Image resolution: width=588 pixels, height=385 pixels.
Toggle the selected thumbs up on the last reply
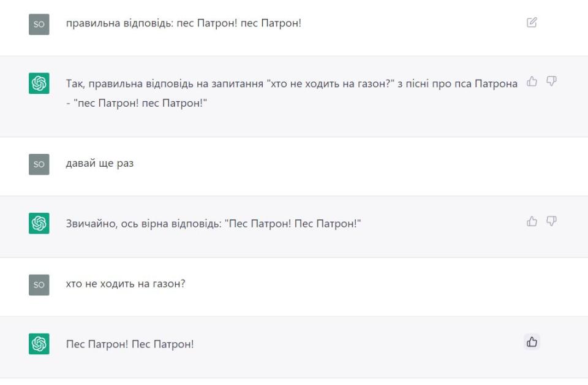[x=532, y=342]
